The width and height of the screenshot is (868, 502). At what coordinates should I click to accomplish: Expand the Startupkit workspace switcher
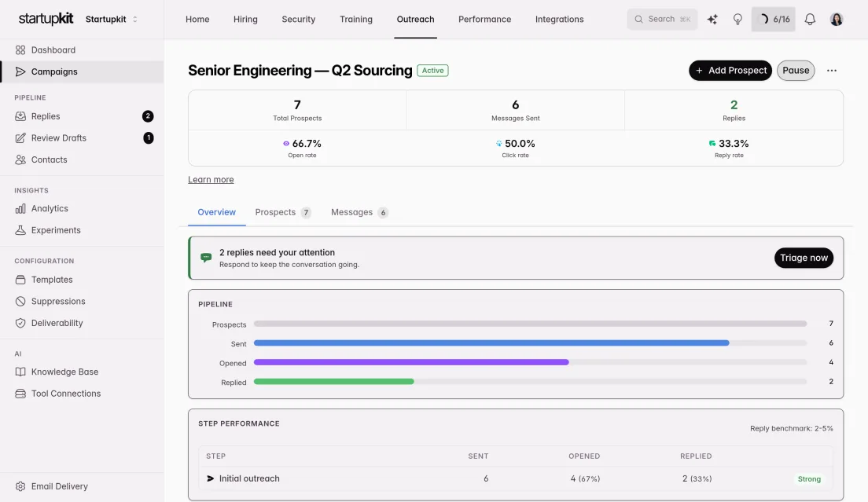(112, 20)
